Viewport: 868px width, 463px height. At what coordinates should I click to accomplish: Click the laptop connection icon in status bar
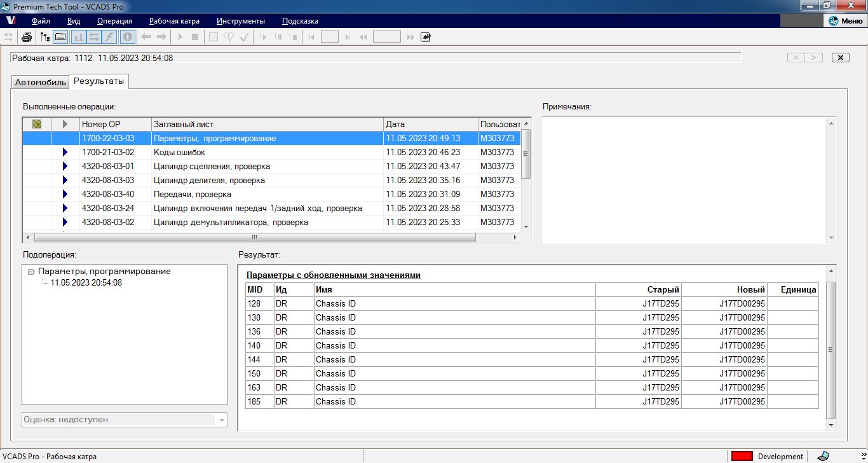click(823, 456)
